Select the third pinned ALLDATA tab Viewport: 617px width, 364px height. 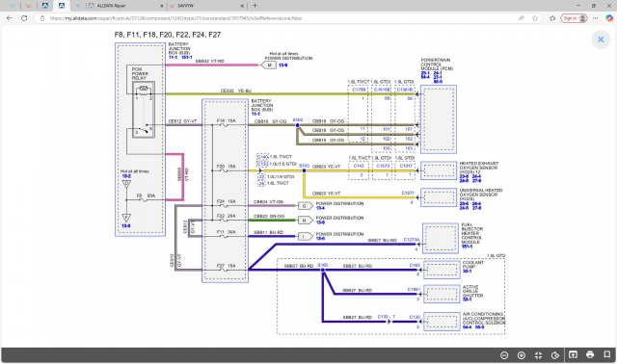(45, 6)
